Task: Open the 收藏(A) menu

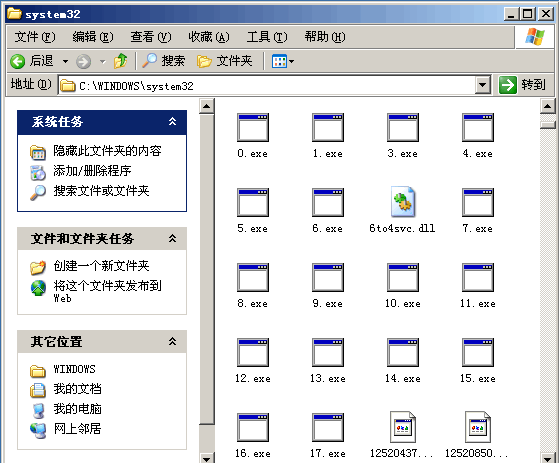Action: [x=209, y=37]
